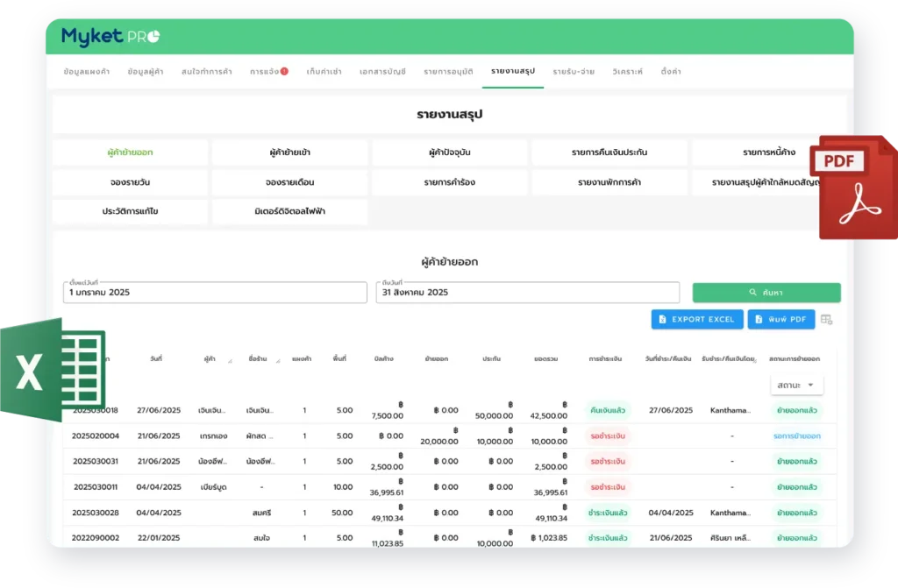Open the table column settings icon
898x588 pixels.
coord(826,320)
